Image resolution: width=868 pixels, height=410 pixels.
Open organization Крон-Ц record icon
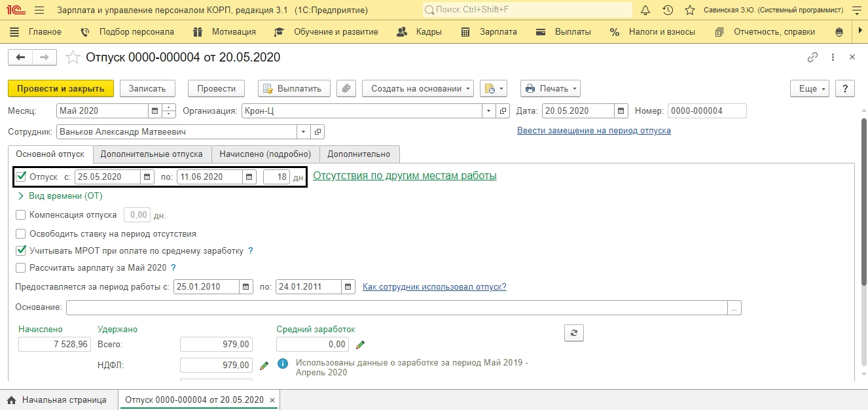coord(503,111)
